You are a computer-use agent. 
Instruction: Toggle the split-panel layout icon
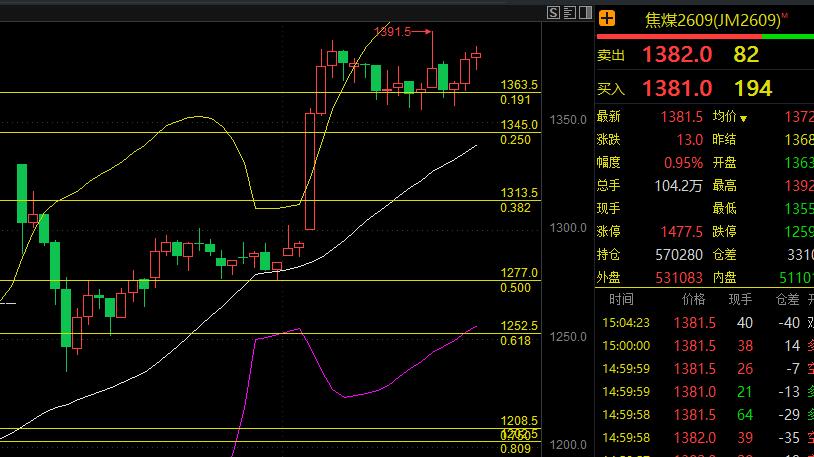(x=586, y=12)
